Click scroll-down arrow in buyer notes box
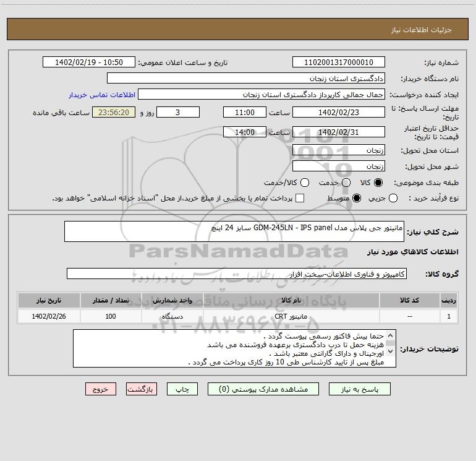This screenshot has width=476, height=461. (391, 351)
